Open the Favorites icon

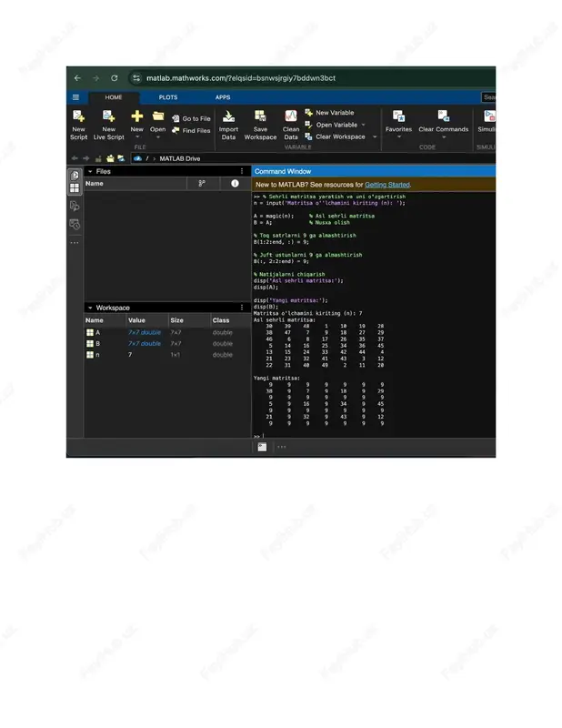(x=398, y=116)
